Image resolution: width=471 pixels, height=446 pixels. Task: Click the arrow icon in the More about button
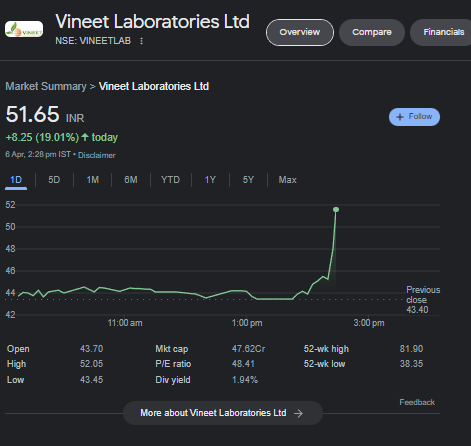pyautogui.click(x=298, y=413)
